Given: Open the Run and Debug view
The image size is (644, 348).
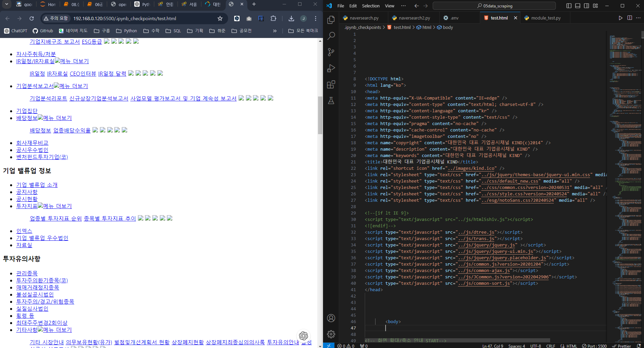Looking at the screenshot, I should coord(331,68).
